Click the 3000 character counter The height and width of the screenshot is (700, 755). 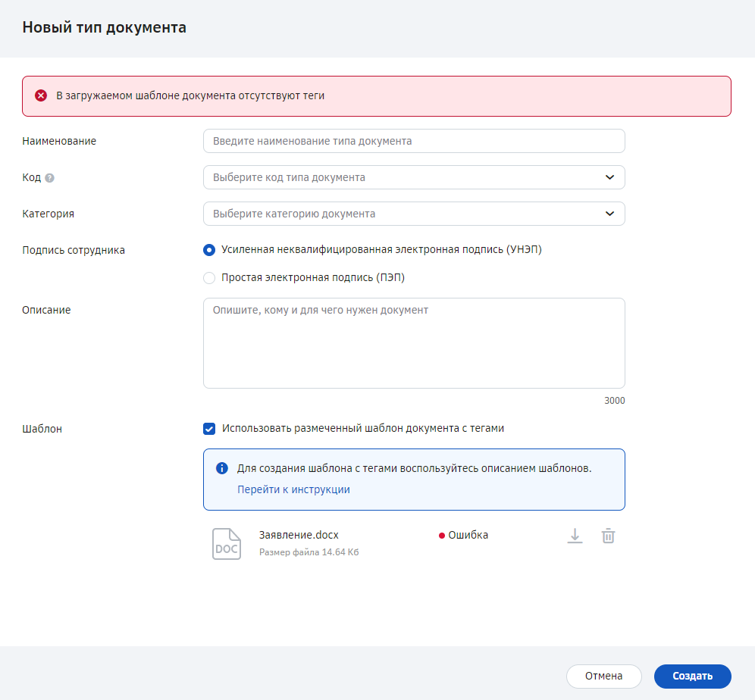[x=615, y=401]
